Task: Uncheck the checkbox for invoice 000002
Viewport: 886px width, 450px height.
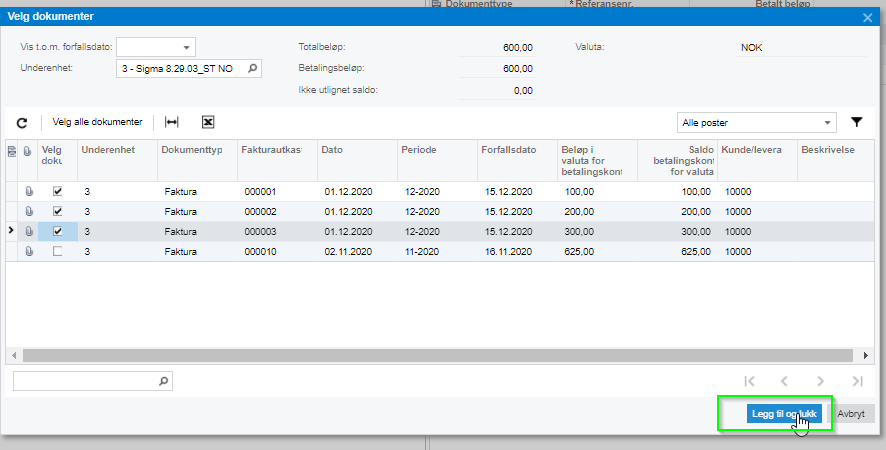Action: pos(57,211)
